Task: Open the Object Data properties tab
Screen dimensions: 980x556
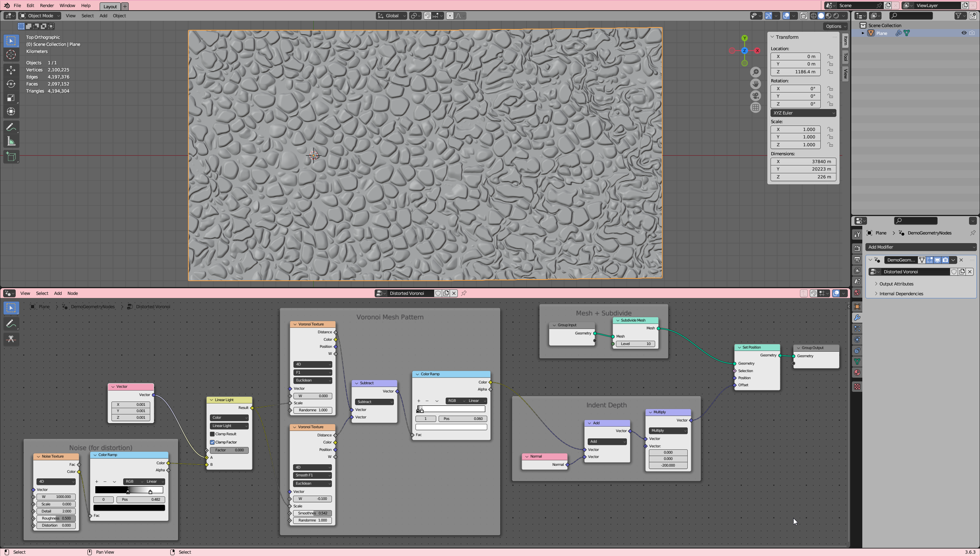Action: (x=857, y=362)
